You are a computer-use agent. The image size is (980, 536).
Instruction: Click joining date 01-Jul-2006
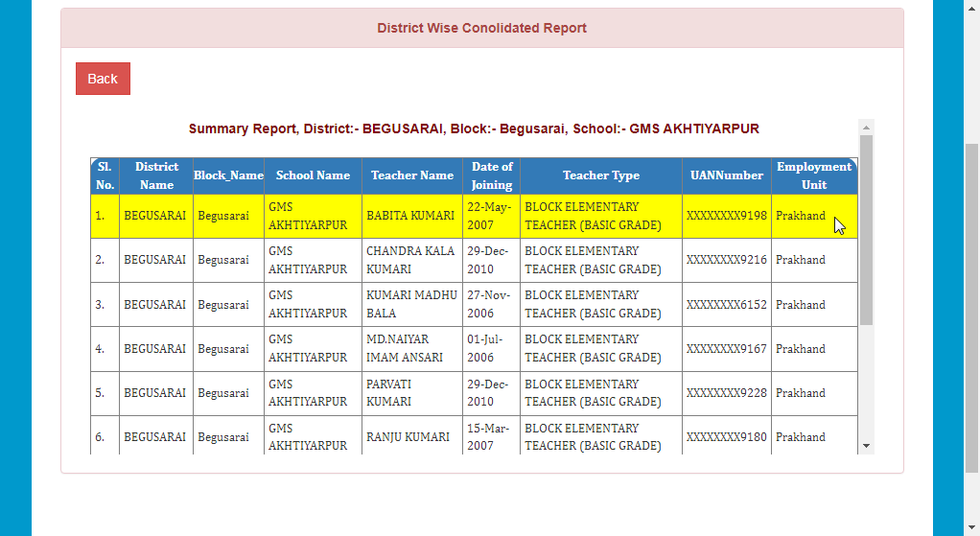pyautogui.click(x=484, y=349)
